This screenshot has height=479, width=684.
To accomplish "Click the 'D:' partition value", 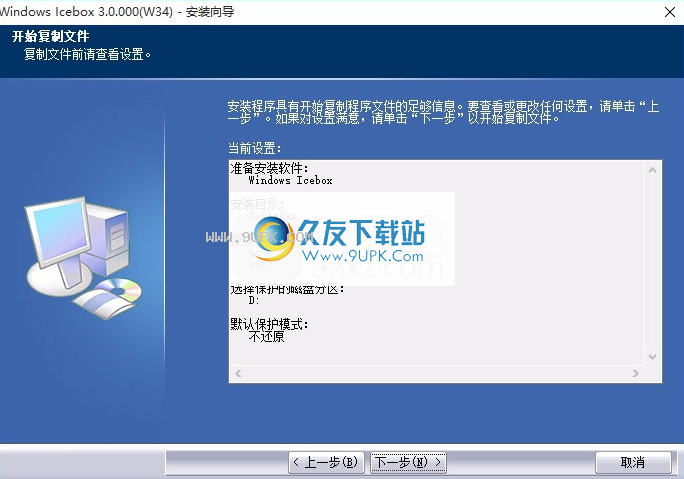I will [253, 301].
